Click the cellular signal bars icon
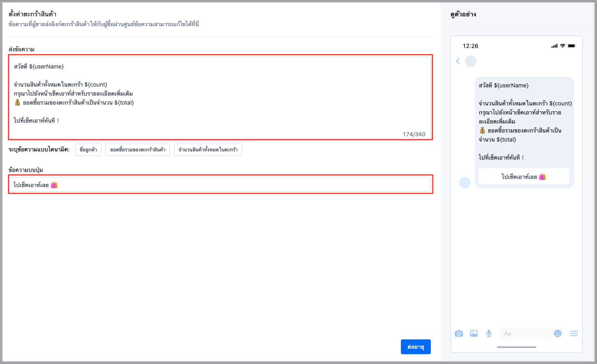This screenshot has height=364, width=597. (x=554, y=46)
